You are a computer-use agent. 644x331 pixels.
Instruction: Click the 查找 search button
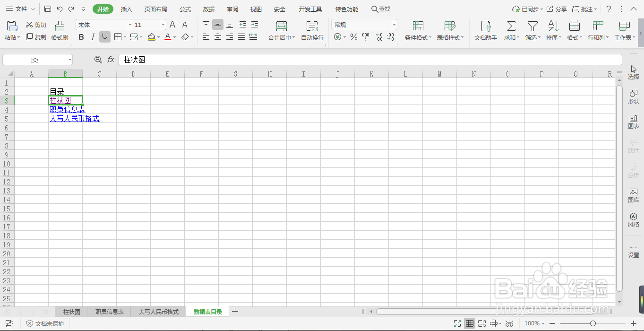(x=381, y=9)
